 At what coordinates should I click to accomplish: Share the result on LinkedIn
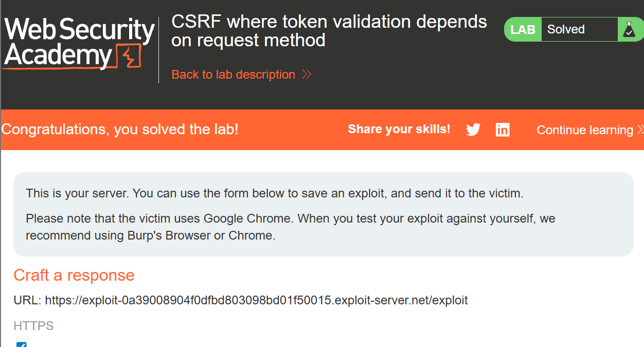pos(503,130)
